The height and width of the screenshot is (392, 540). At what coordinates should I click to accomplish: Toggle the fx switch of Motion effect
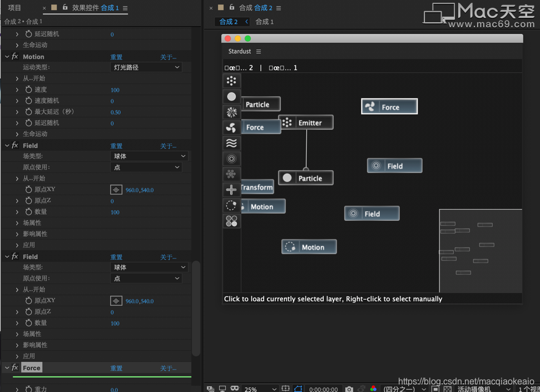[15, 57]
